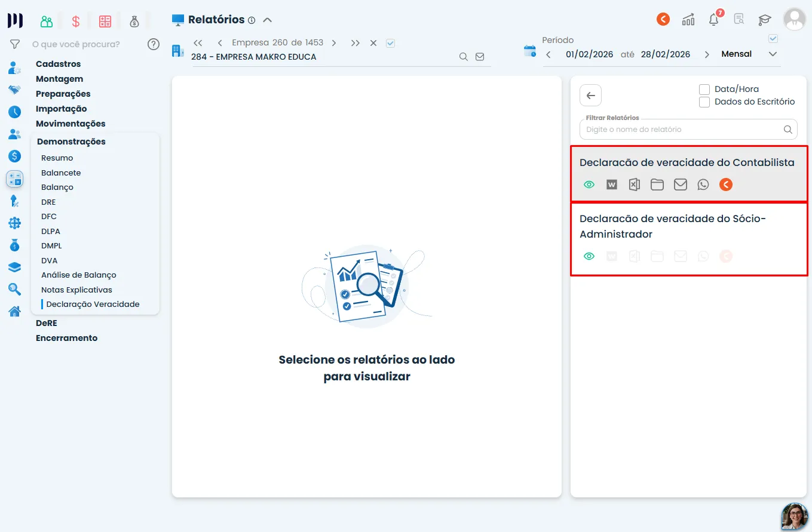
Task: Open the money bag module in top bar
Action: (134, 21)
